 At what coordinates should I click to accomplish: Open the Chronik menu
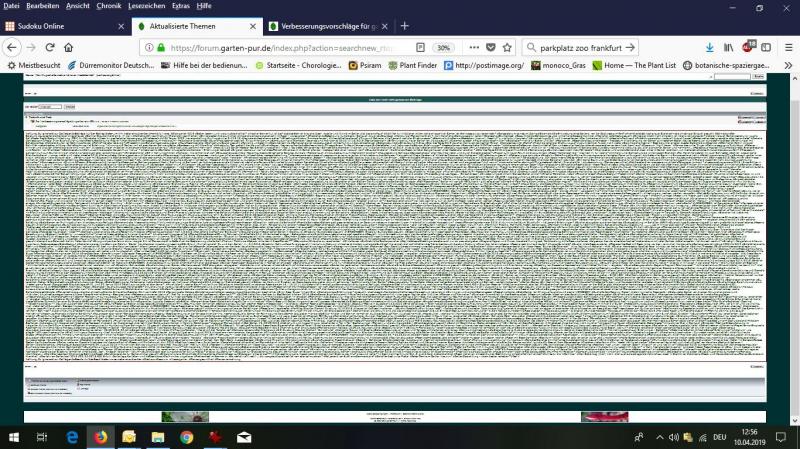pyautogui.click(x=108, y=6)
